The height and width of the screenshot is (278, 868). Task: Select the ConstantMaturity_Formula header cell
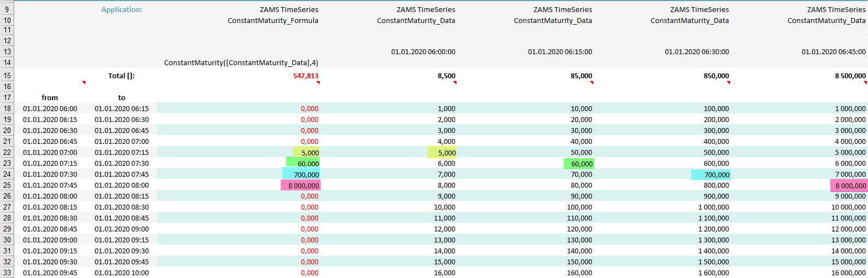point(273,21)
